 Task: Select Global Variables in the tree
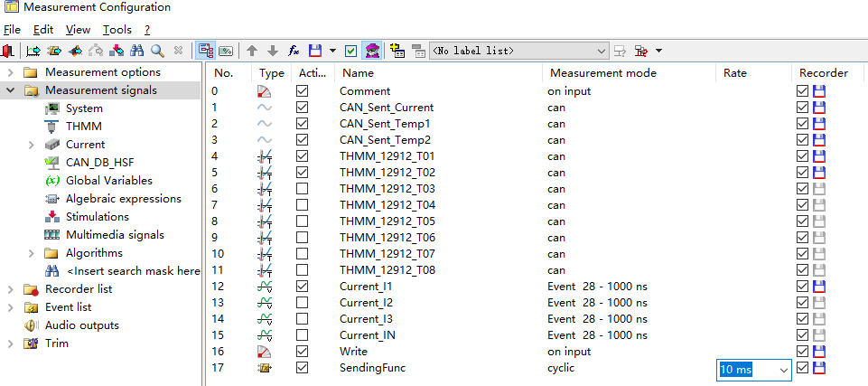tap(108, 181)
